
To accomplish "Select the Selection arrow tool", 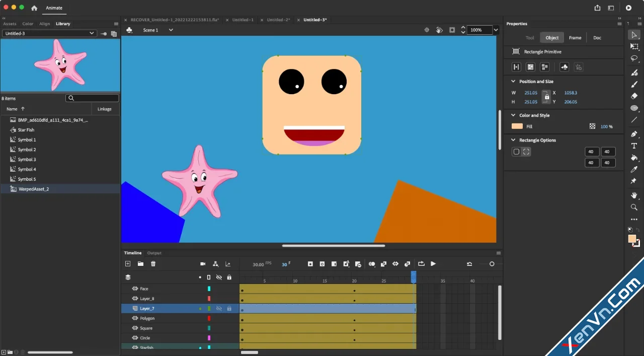I will pyautogui.click(x=634, y=35).
